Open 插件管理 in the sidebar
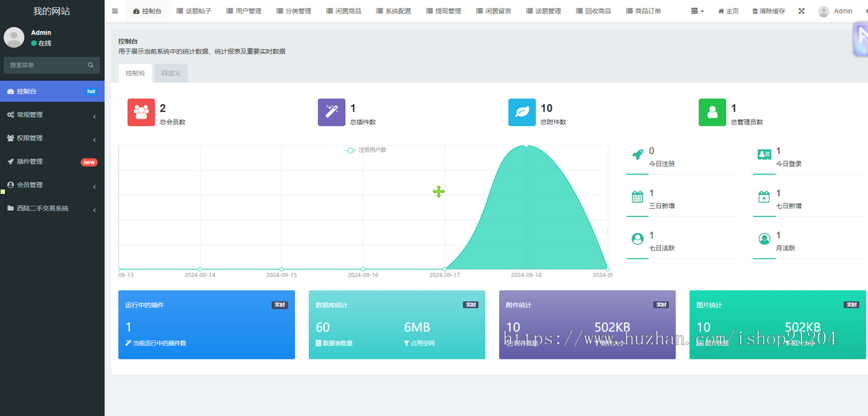Image resolution: width=868 pixels, height=416 pixels. coord(52,161)
